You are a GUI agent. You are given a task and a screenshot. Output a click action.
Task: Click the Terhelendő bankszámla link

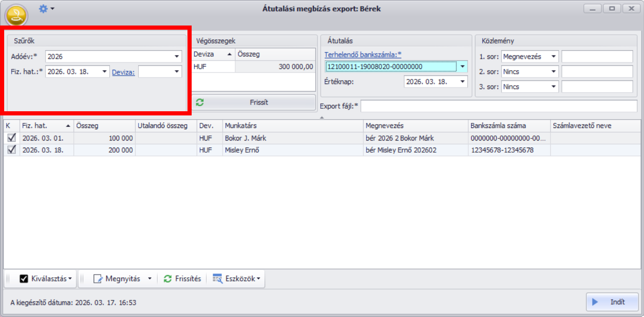click(x=363, y=54)
